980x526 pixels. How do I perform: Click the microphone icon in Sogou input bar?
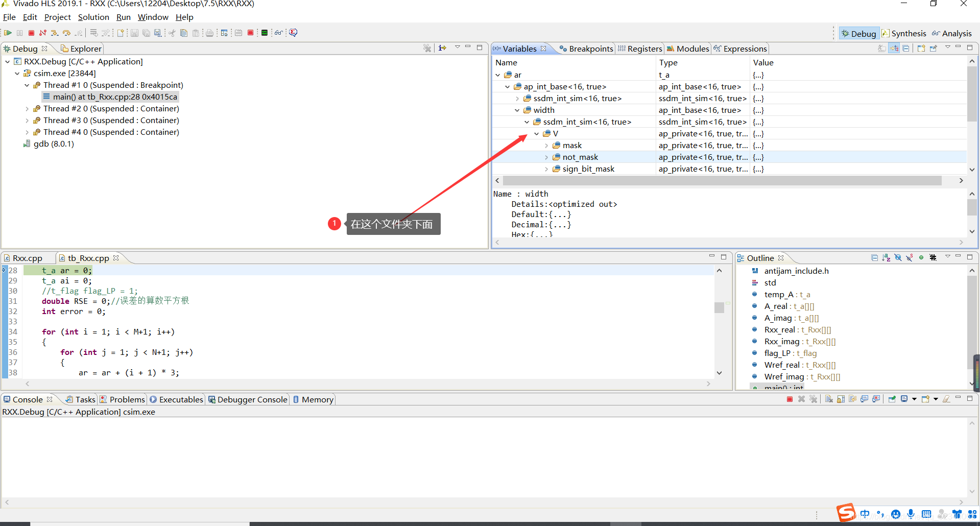911,514
